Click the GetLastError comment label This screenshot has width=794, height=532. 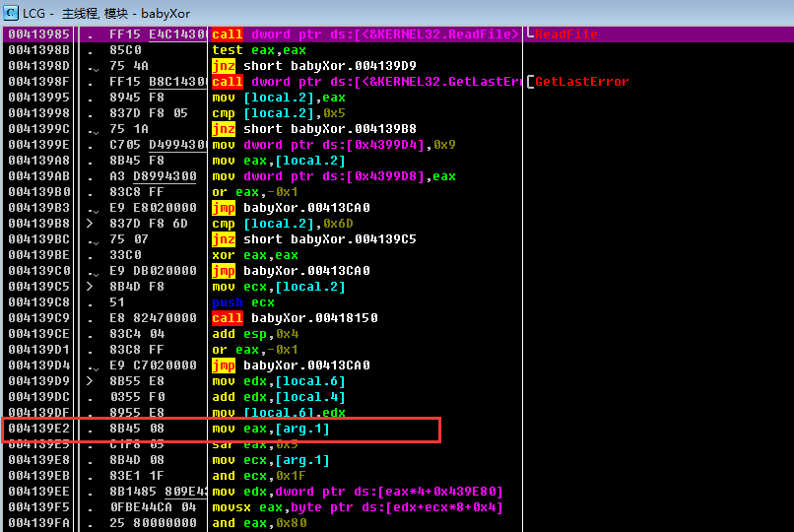[x=582, y=82]
